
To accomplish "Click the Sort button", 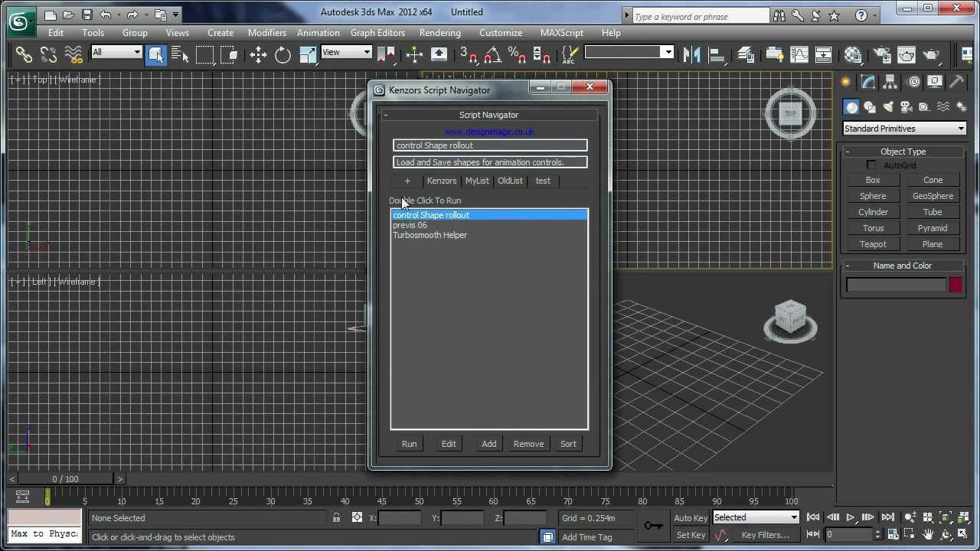I will [568, 444].
